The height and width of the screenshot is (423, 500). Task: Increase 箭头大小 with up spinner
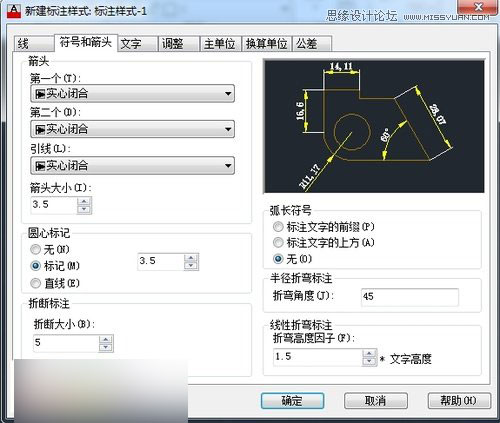(84, 201)
